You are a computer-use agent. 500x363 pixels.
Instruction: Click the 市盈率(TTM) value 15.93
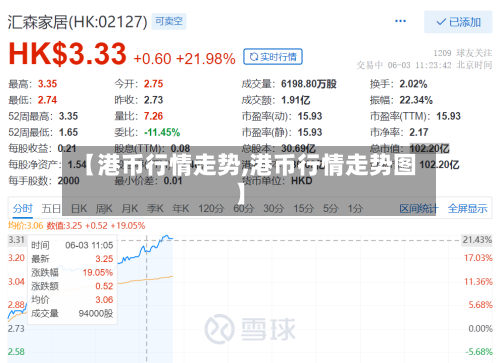coord(449,116)
